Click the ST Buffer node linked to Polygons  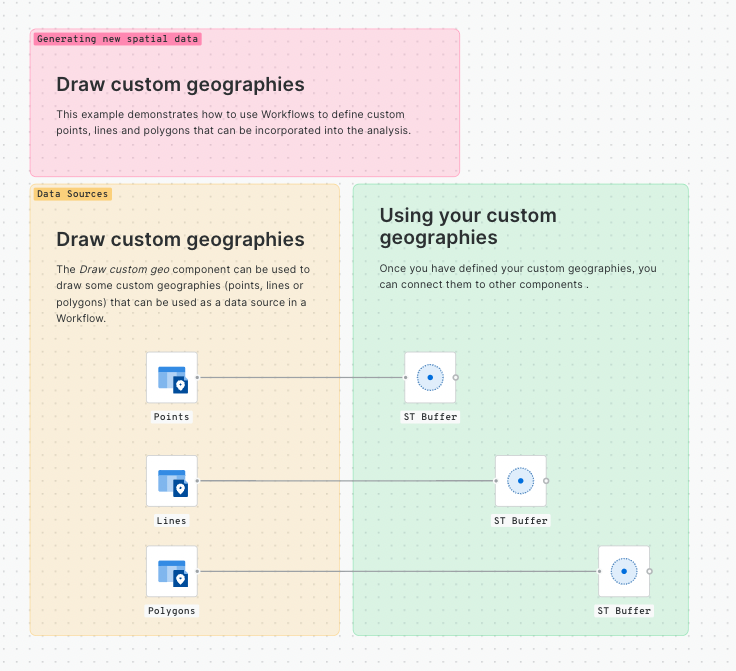pos(624,571)
